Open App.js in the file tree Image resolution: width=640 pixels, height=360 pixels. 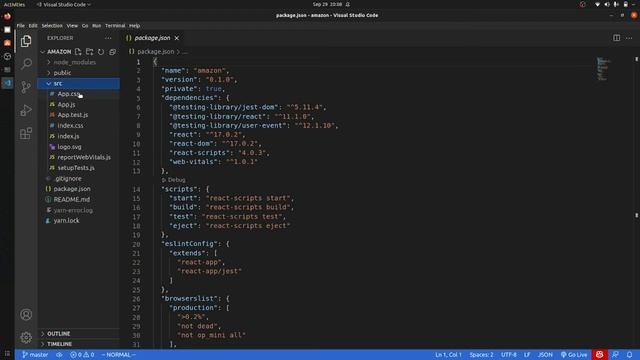tap(66, 104)
